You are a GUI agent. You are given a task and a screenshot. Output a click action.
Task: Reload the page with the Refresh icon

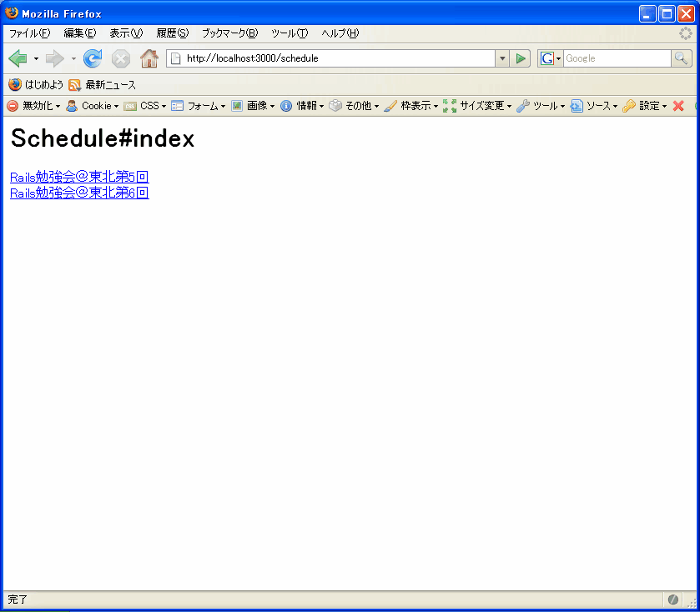tap(93, 58)
